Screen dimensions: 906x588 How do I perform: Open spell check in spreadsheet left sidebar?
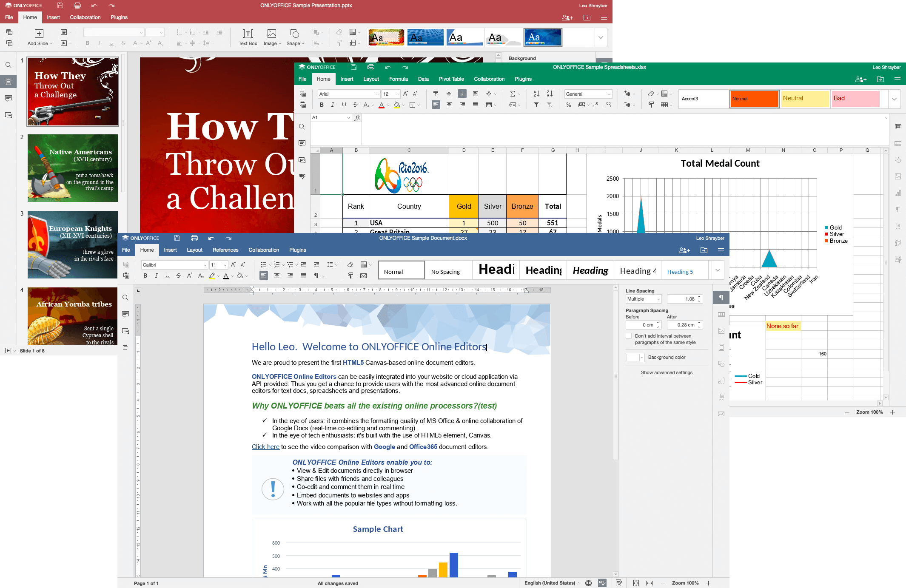[302, 176]
